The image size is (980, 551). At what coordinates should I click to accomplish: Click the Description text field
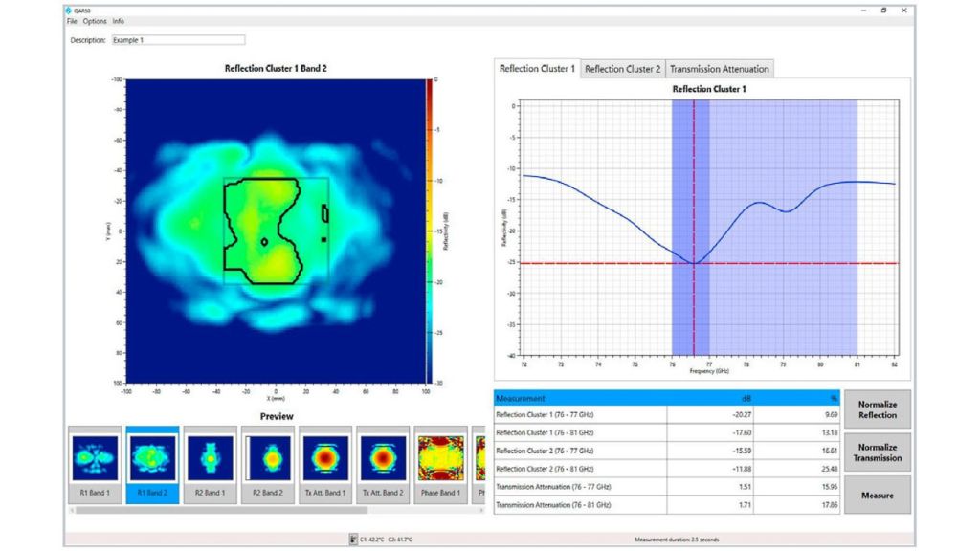[x=177, y=40]
